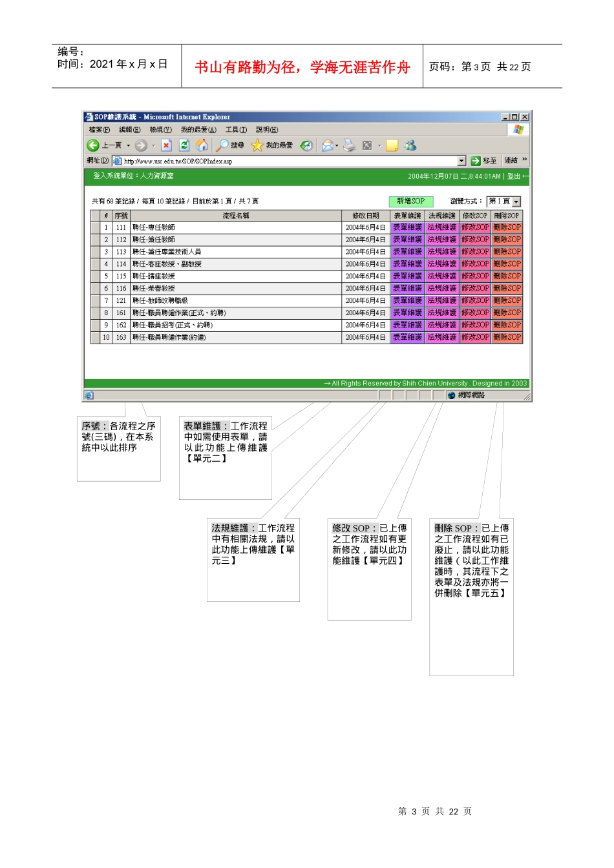Open the 編輯(E) menu
The height and width of the screenshot is (868, 614).
click(129, 130)
